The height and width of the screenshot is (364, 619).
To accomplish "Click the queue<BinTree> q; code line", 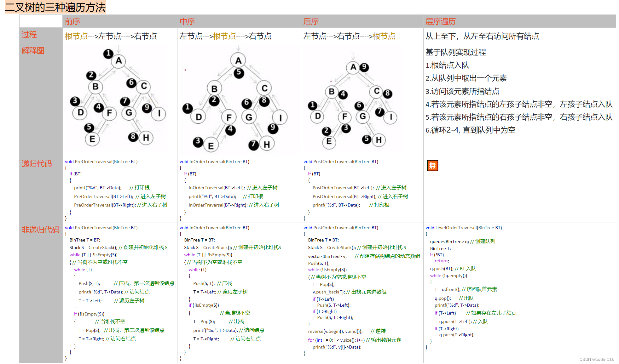I will (x=463, y=242).
